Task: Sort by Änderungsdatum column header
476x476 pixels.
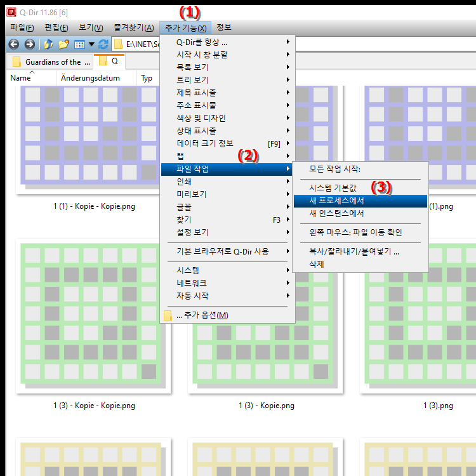Action: pos(96,78)
